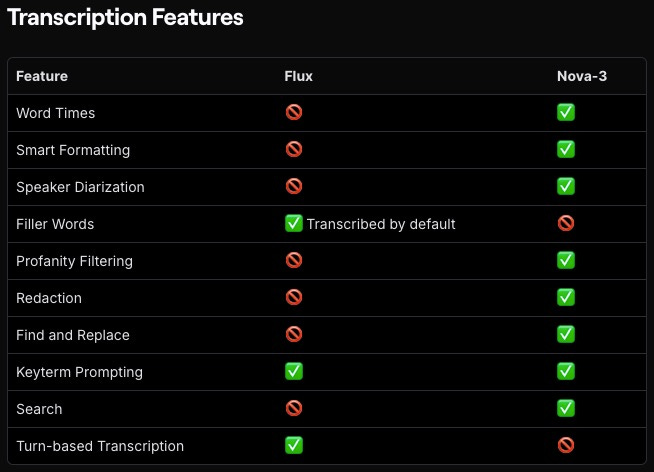Screen dimensions: 654x472
Task: Select the Nova-3 column header
Action: [582, 76]
